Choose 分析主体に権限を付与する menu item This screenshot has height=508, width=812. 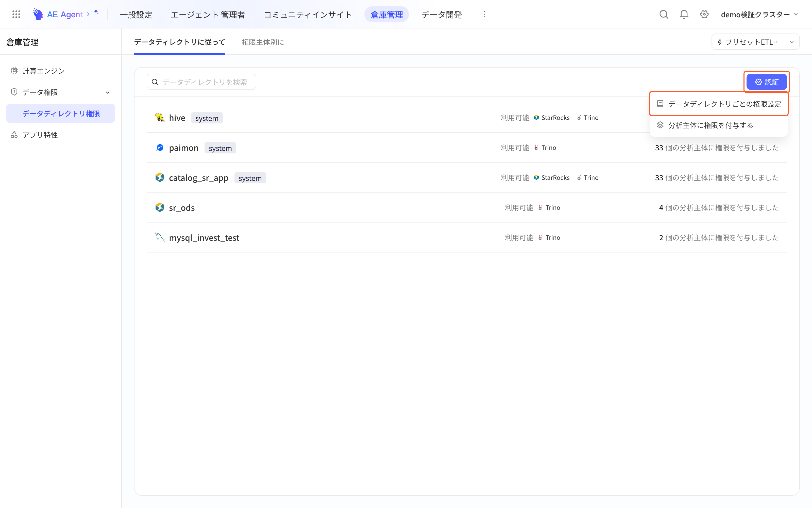pos(718,125)
